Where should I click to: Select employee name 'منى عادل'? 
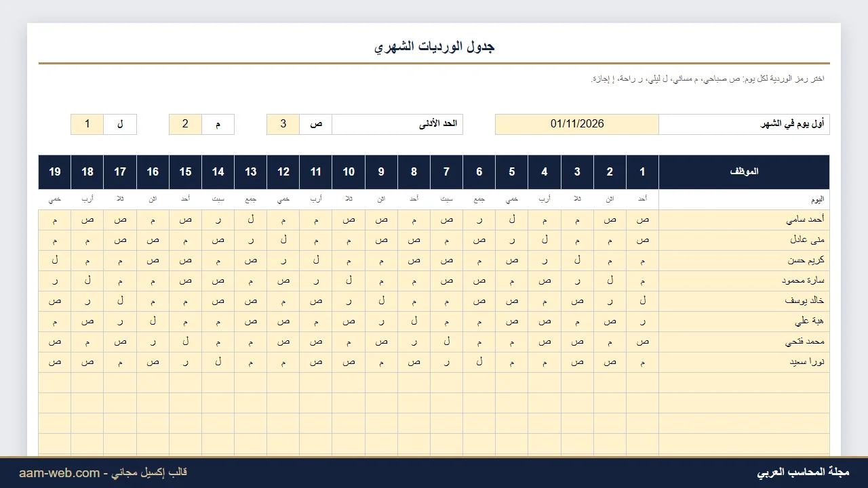[x=744, y=240]
